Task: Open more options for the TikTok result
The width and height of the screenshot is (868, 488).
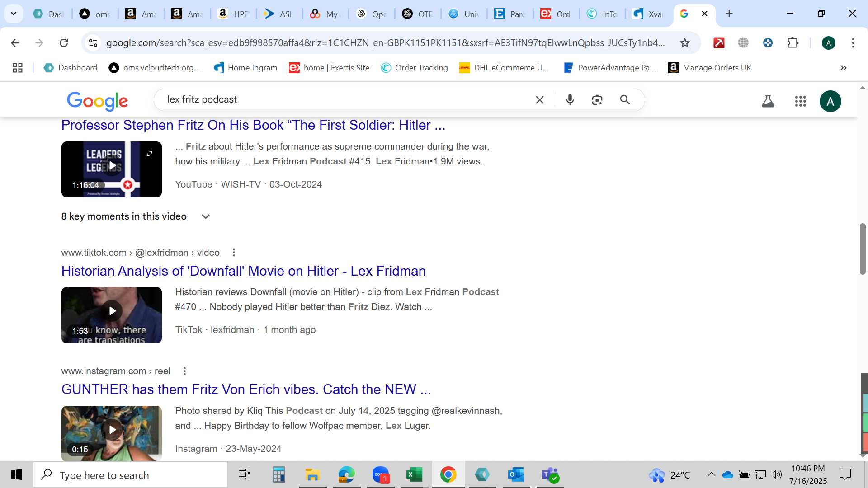Action: [234, 253]
